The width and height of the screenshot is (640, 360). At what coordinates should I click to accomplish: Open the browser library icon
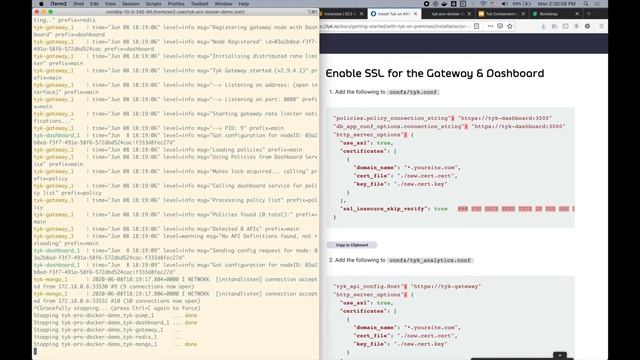554,26
